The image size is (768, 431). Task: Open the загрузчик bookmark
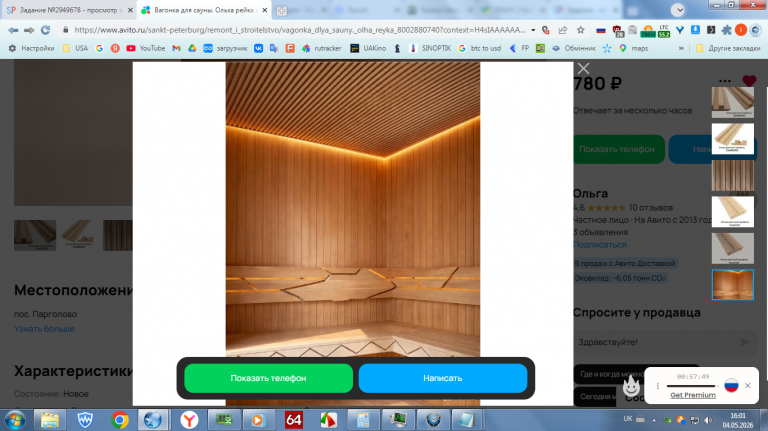tap(225, 48)
